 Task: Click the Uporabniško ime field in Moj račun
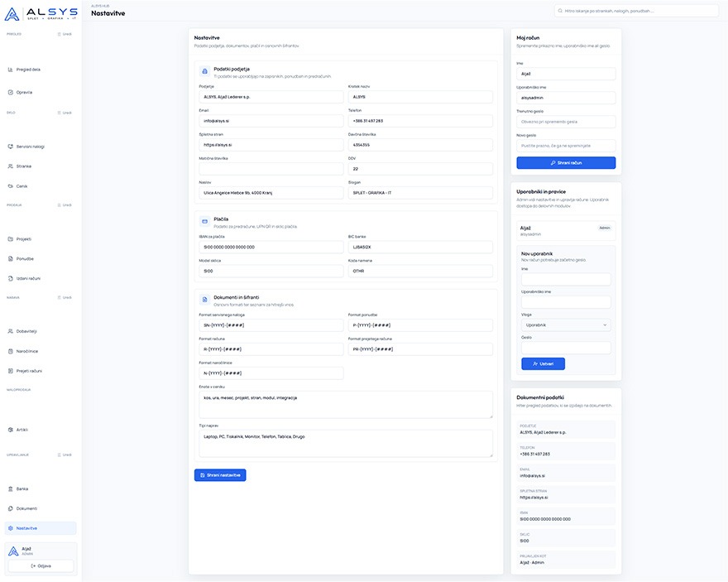[566, 98]
